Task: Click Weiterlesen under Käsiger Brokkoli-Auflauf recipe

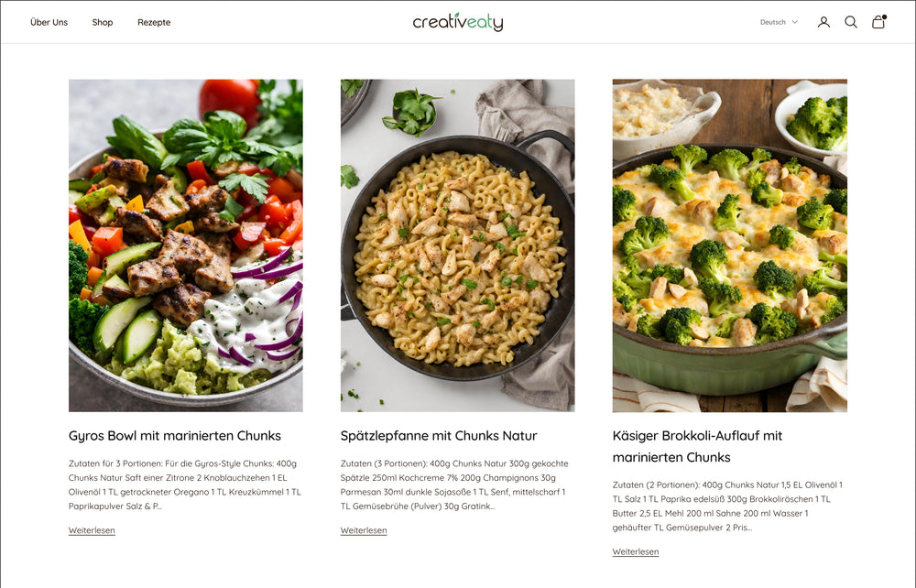Action: pyautogui.click(x=636, y=551)
